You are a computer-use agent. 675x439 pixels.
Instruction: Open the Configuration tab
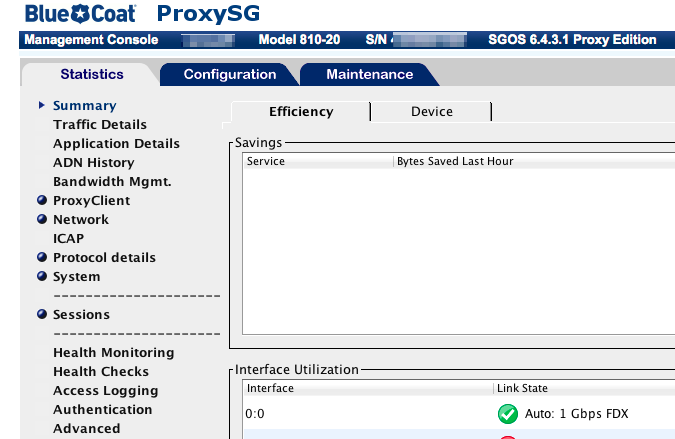click(230, 74)
